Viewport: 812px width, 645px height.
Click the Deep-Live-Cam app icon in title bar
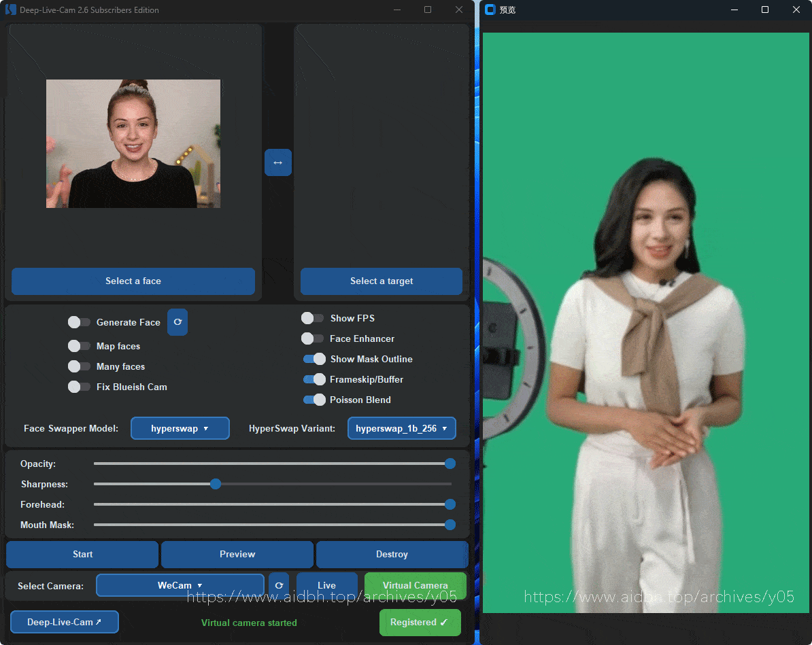click(10, 10)
